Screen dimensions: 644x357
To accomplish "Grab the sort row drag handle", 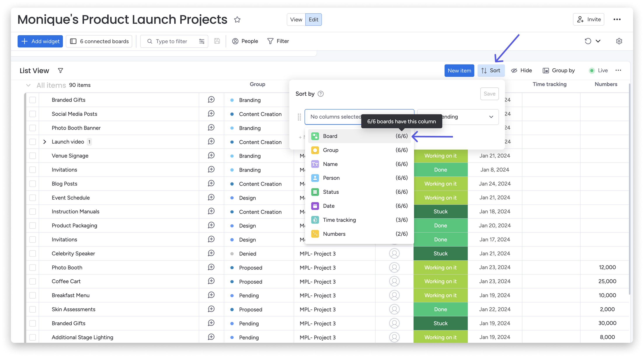I will pos(299,117).
